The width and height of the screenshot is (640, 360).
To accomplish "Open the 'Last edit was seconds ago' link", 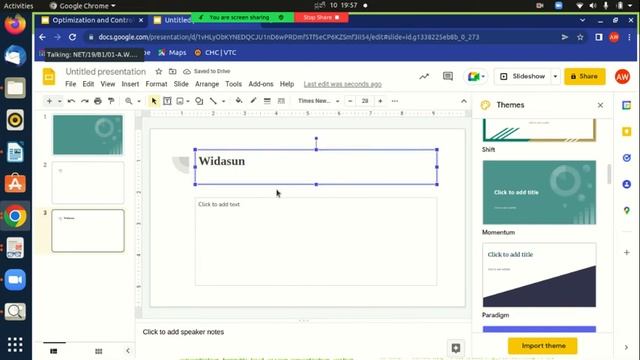I will pyautogui.click(x=342, y=84).
